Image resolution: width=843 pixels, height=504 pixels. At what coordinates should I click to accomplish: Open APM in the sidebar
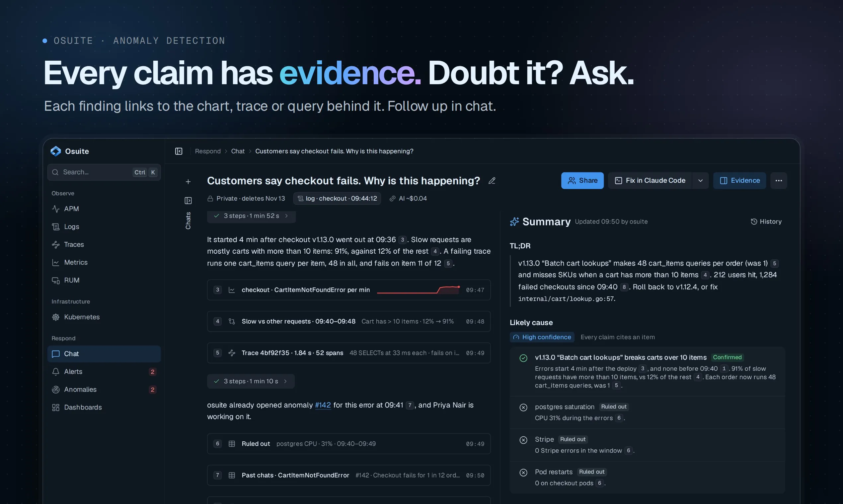pyautogui.click(x=104, y=209)
